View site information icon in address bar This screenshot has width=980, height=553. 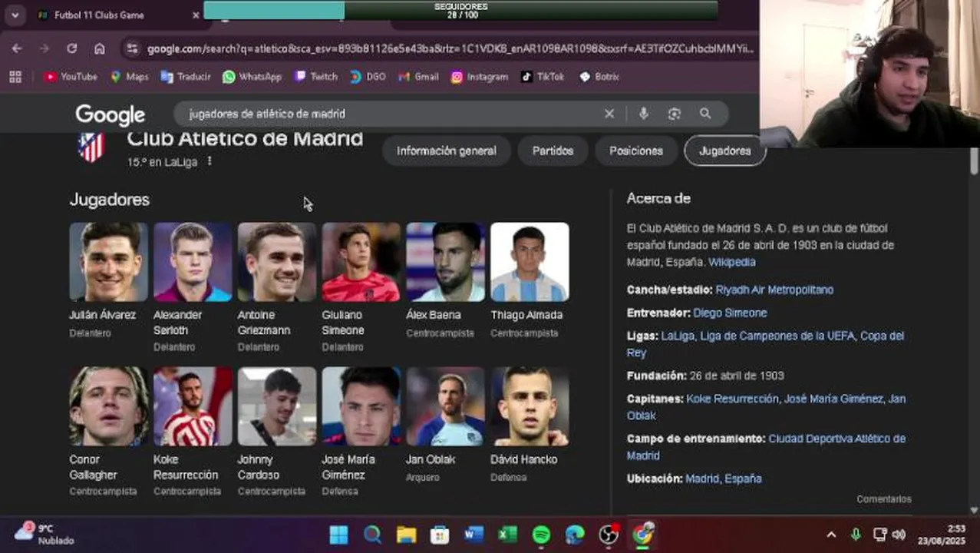(x=132, y=48)
